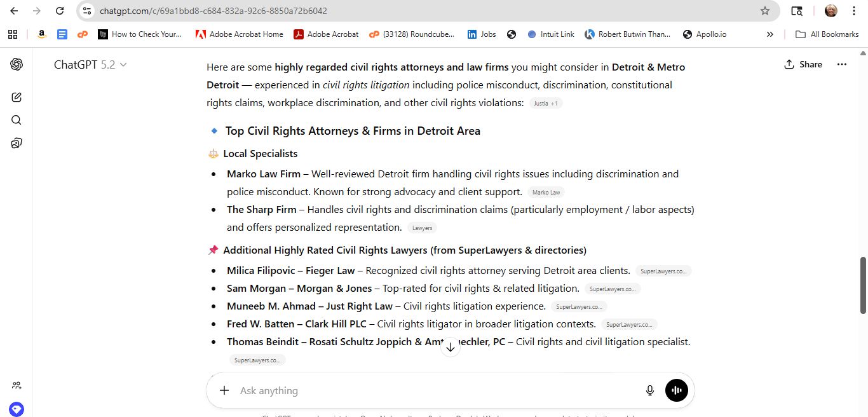Image resolution: width=868 pixels, height=417 pixels.
Task: Show more bookmarks with the double chevron
Action: point(770,34)
